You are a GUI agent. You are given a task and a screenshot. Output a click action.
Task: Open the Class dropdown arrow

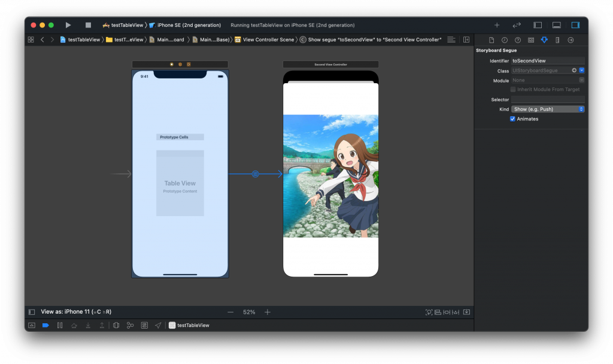coord(582,71)
